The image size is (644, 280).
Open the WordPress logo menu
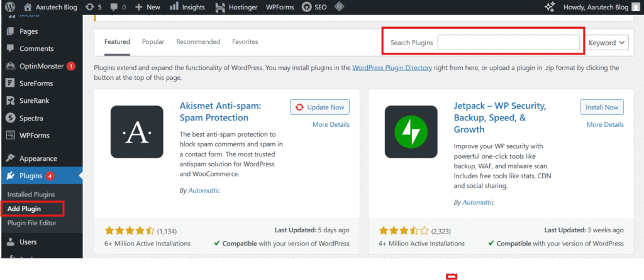click(x=10, y=7)
